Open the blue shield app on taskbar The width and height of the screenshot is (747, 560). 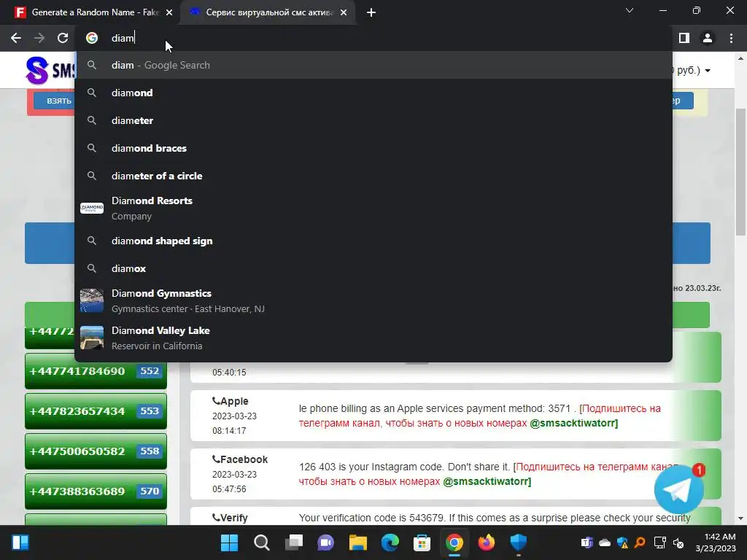(519, 542)
